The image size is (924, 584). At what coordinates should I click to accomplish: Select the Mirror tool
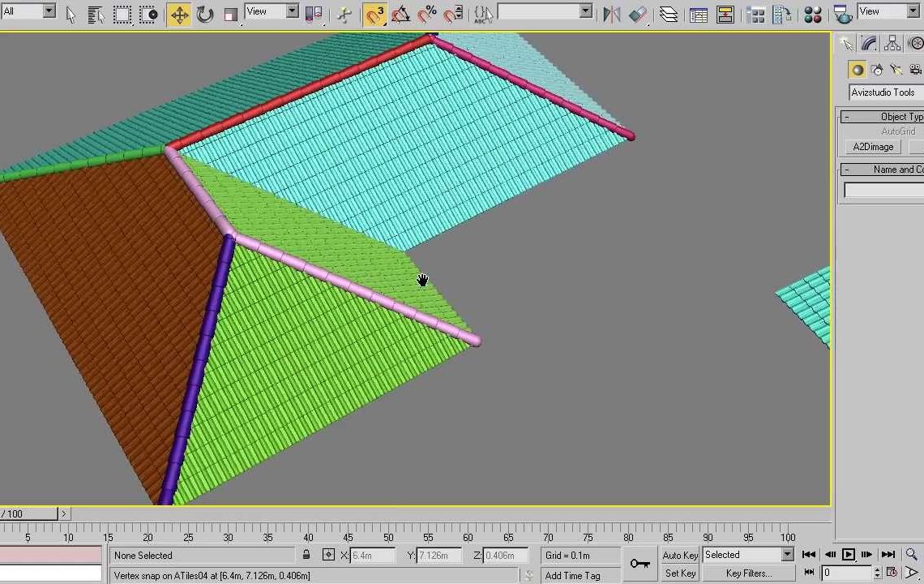tap(610, 14)
